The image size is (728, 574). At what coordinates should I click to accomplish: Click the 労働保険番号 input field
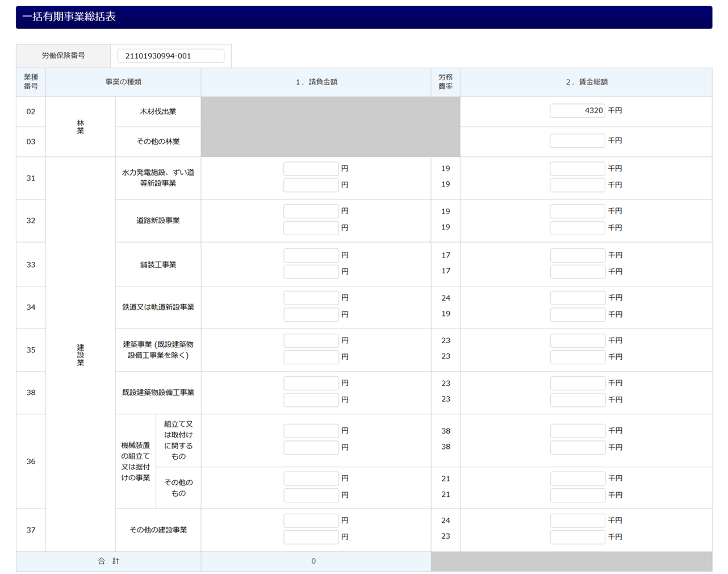pos(170,56)
